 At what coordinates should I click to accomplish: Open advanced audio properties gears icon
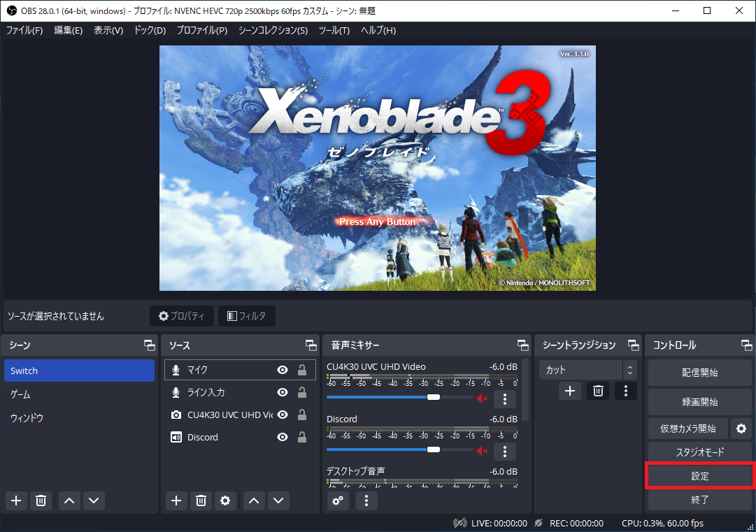pyautogui.click(x=338, y=501)
